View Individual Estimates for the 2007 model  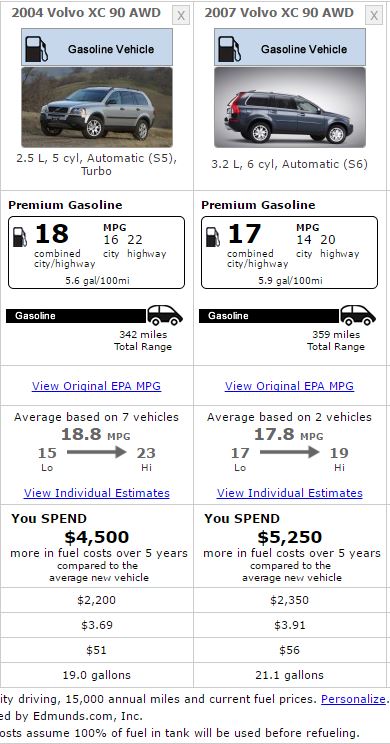pyautogui.click(x=290, y=493)
